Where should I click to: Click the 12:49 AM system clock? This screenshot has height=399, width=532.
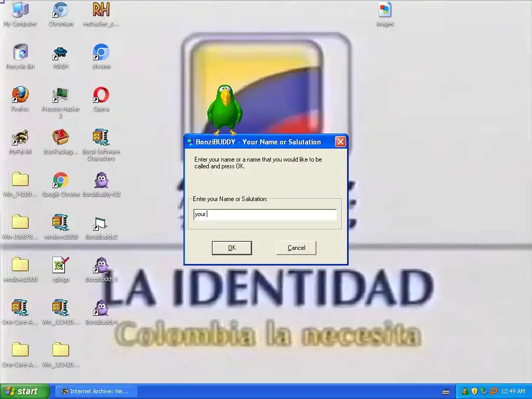[x=513, y=392]
